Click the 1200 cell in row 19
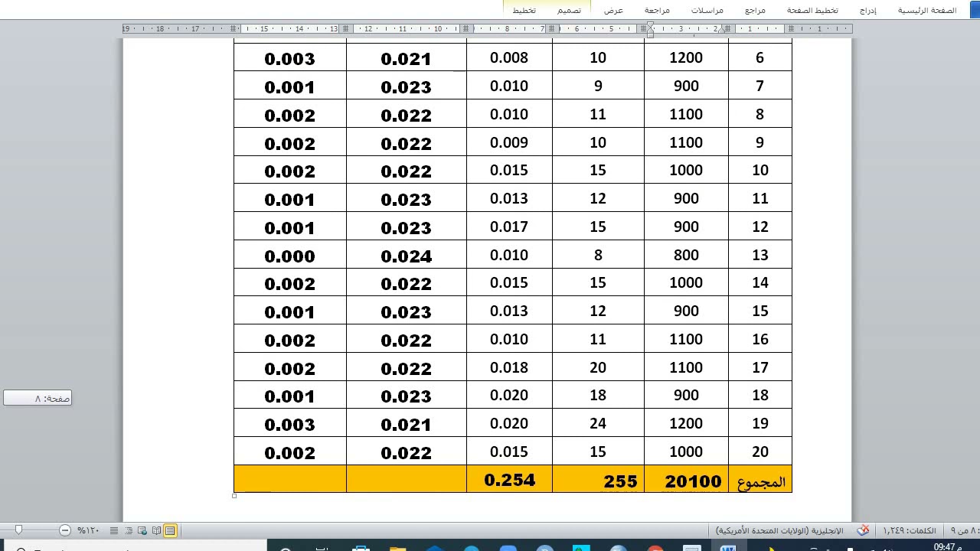Image resolution: width=980 pixels, height=551 pixels. 686,423
